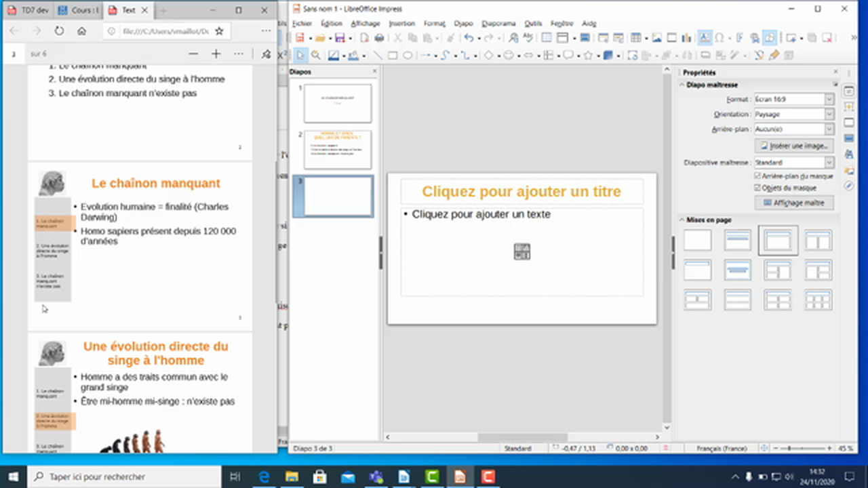
Task: Select the Rectangle shape tool
Action: [393, 56]
